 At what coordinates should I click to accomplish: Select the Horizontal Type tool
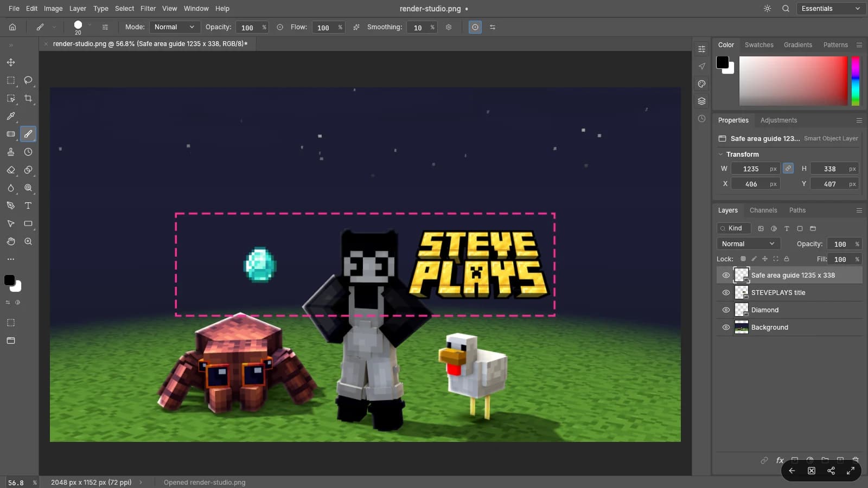pyautogui.click(x=28, y=206)
